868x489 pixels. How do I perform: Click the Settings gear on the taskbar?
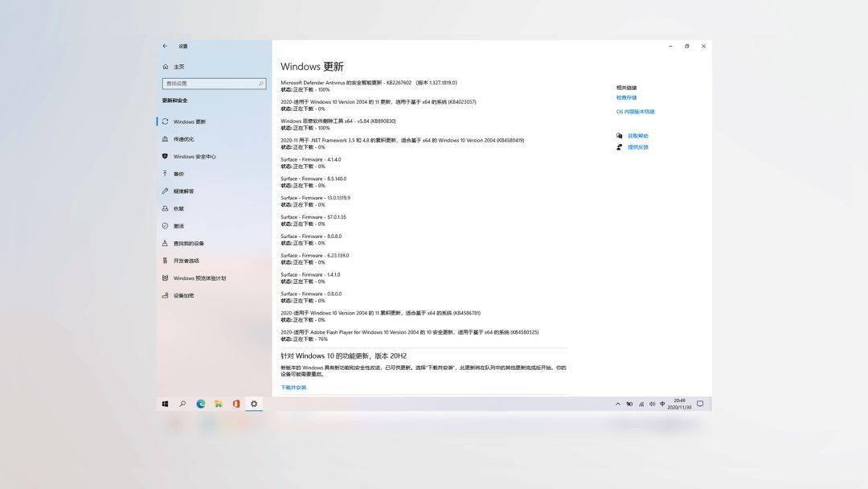(253, 405)
